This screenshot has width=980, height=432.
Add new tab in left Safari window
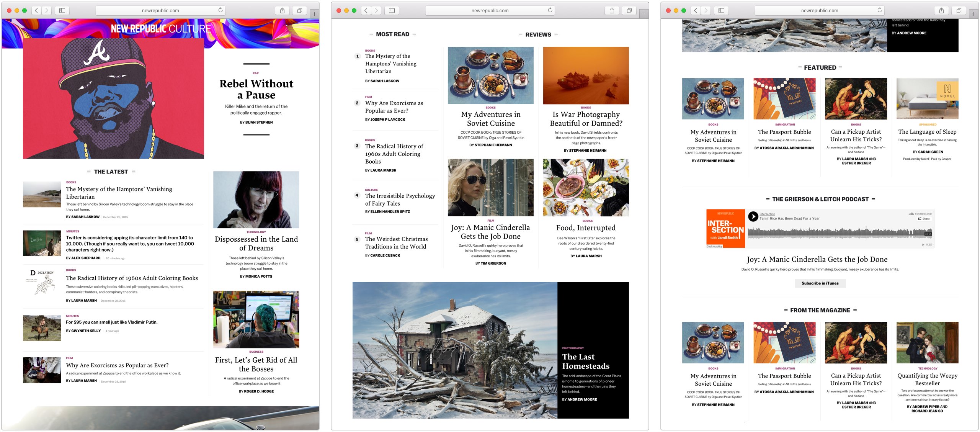pos(314,14)
